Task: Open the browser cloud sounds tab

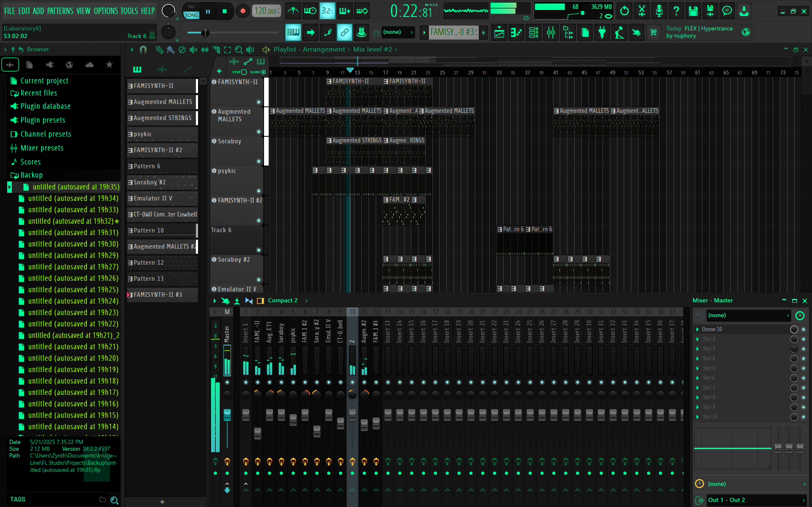Action: pyautogui.click(x=89, y=65)
